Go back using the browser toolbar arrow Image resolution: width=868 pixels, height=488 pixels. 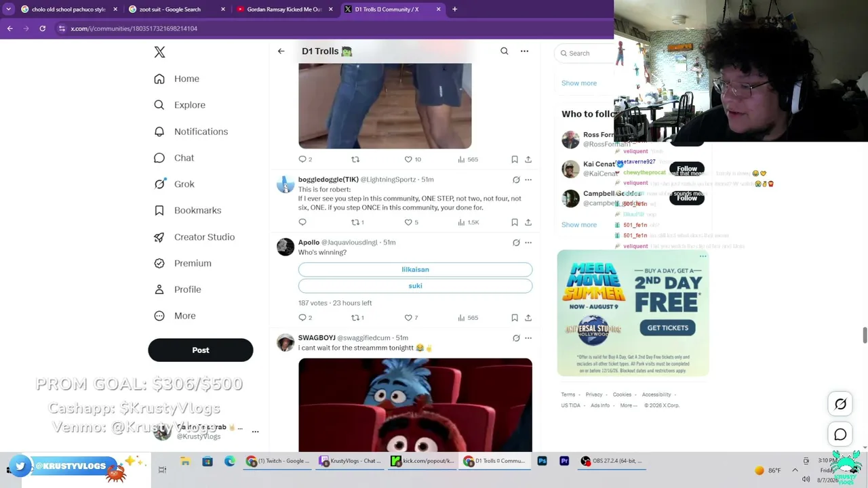[9, 28]
